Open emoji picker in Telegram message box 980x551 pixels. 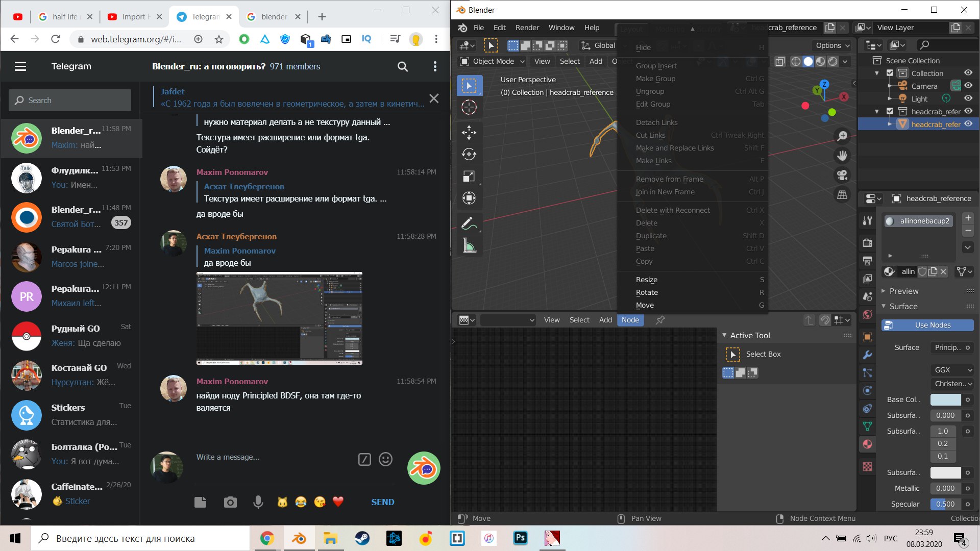[x=386, y=459]
